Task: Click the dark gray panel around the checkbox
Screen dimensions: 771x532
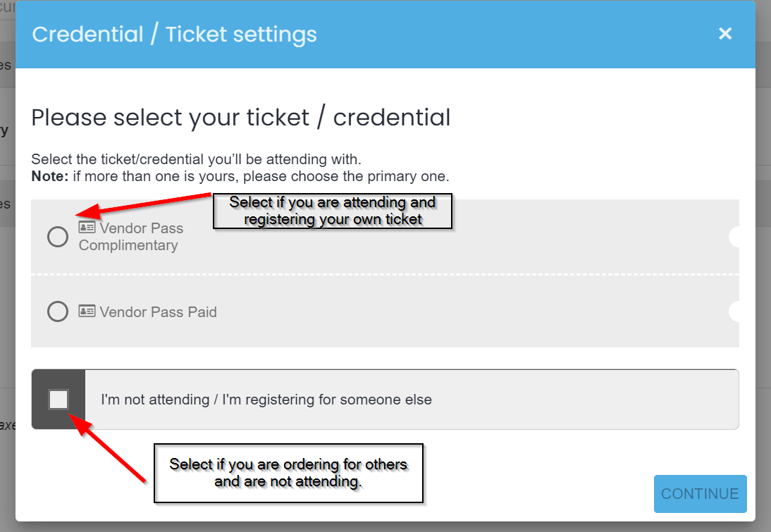Action: [58, 400]
